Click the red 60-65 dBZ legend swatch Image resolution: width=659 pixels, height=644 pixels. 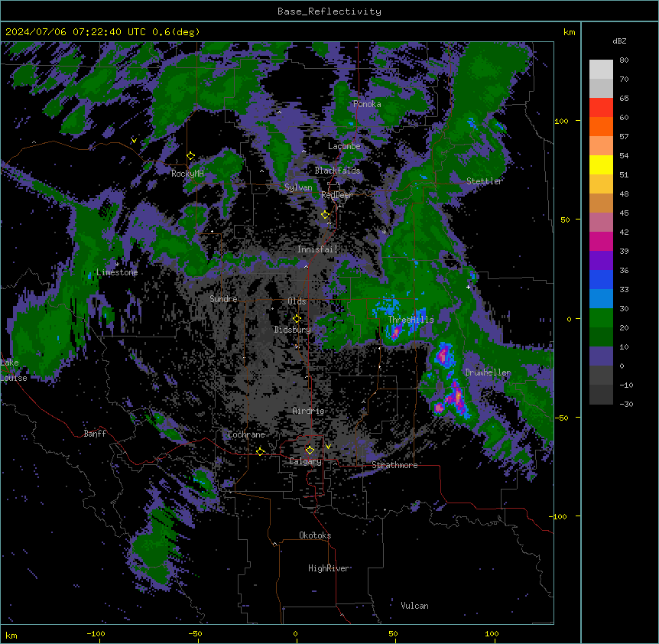pos(601,108)
